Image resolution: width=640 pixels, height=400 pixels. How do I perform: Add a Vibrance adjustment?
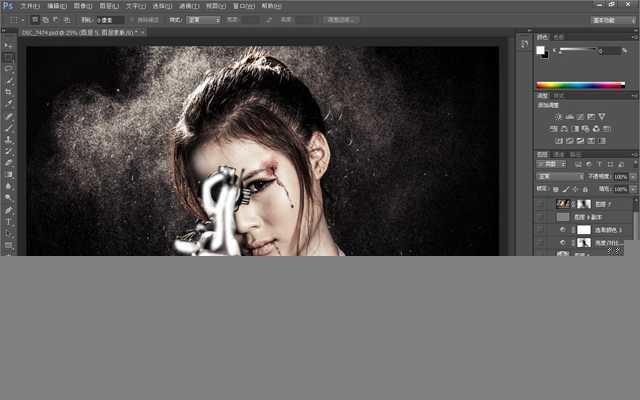[602, 117]
